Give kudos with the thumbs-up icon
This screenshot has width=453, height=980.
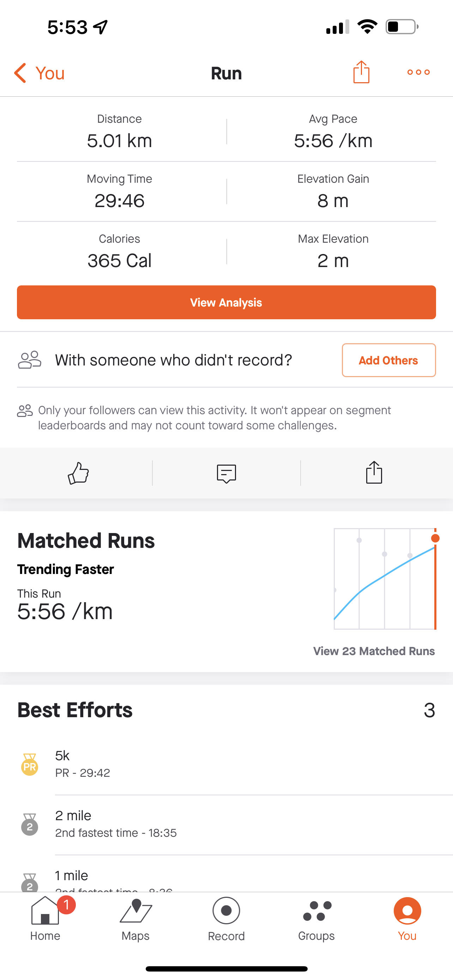point(78,473)
